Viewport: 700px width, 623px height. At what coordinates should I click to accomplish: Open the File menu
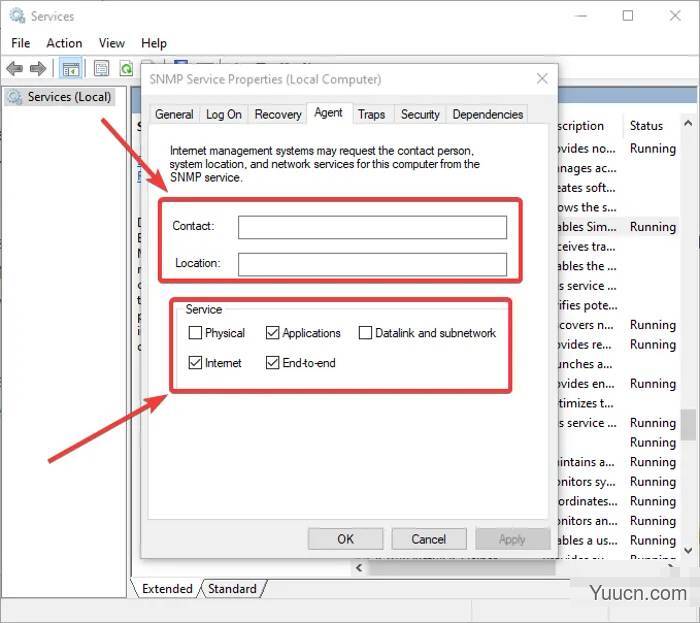click(21, 43)
